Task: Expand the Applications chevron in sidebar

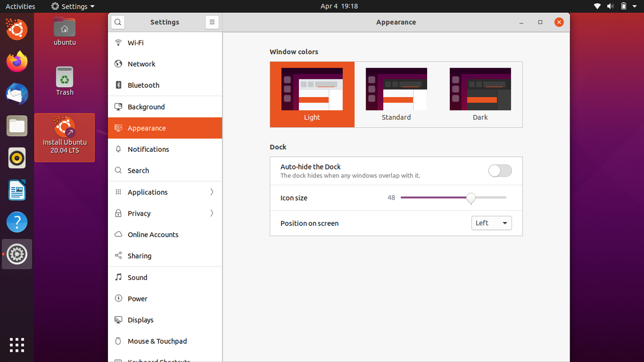Action: (x=212, y=192)
